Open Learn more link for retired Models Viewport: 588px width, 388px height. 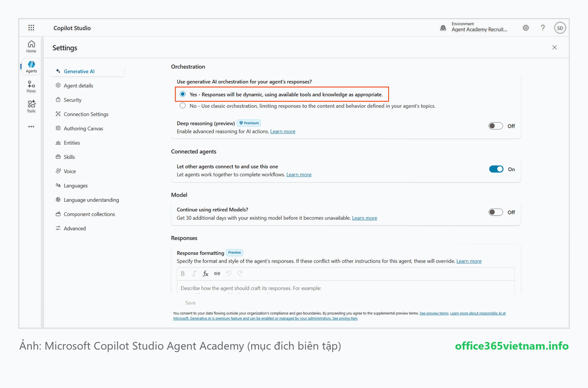(365, 218)
